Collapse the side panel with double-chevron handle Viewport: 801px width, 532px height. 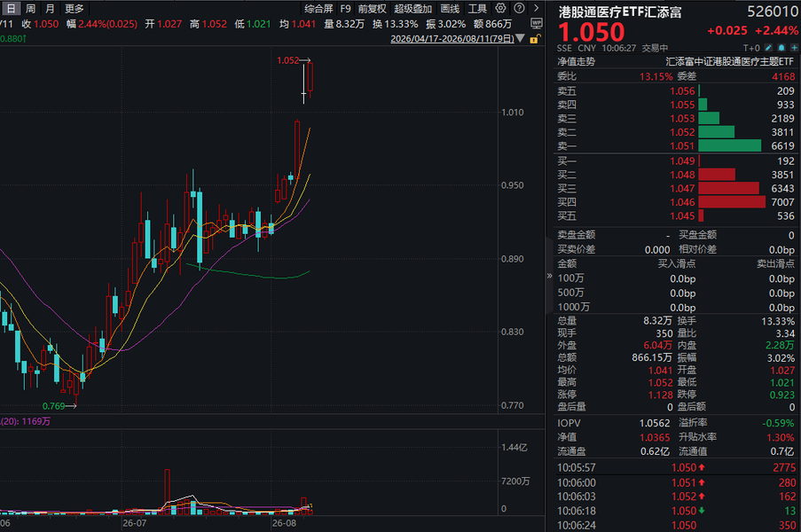(549, 276)
